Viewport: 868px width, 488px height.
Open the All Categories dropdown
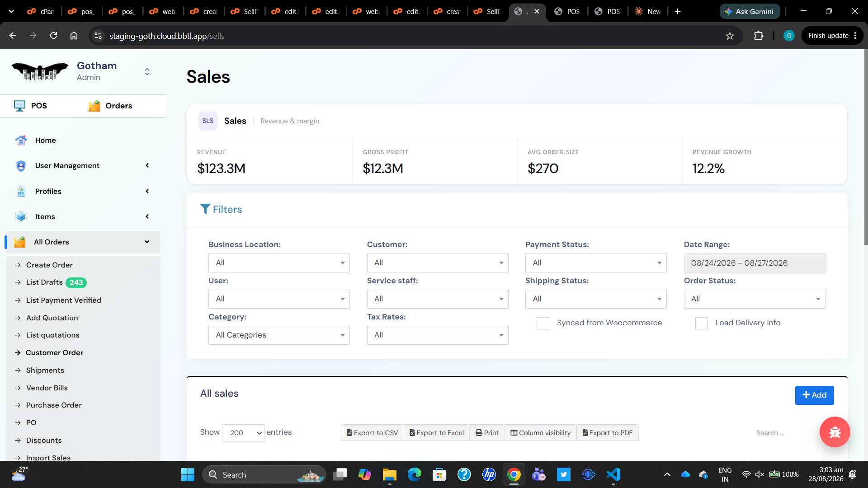click(x=279, y=335)
